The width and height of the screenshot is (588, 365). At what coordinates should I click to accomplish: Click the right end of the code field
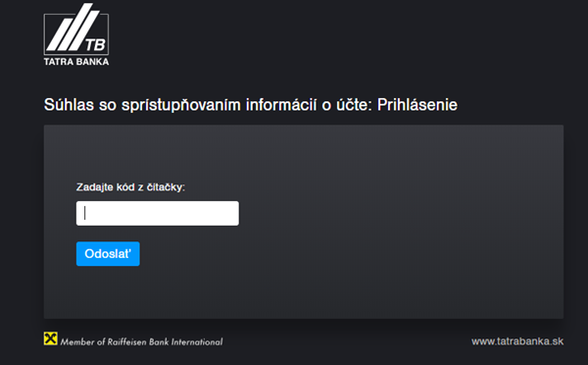click(x=232, y=213)
